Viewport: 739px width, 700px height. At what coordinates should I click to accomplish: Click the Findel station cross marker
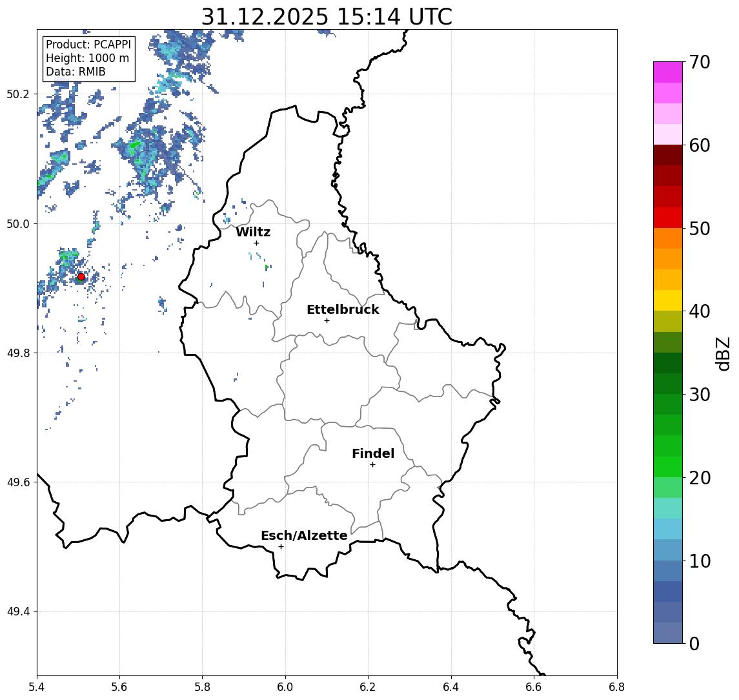[x=372, y=465]
